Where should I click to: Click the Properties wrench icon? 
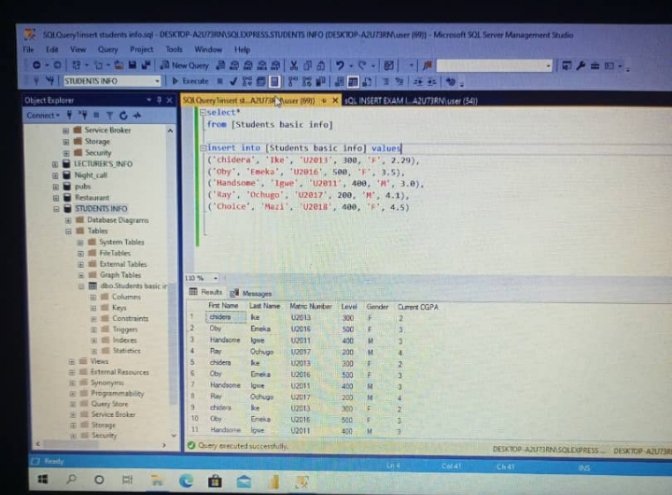(581, 66)
